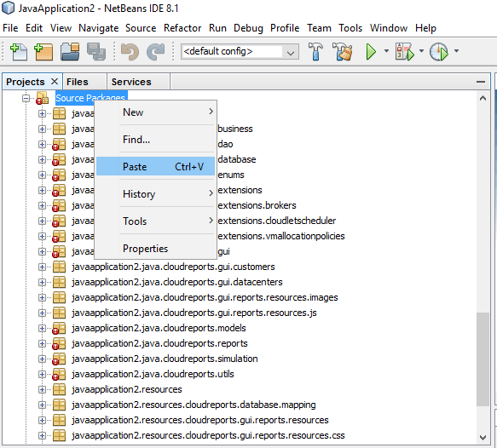Click the Open Project folder icon
This screenshot has height=448, width=497.
[70, 52]
